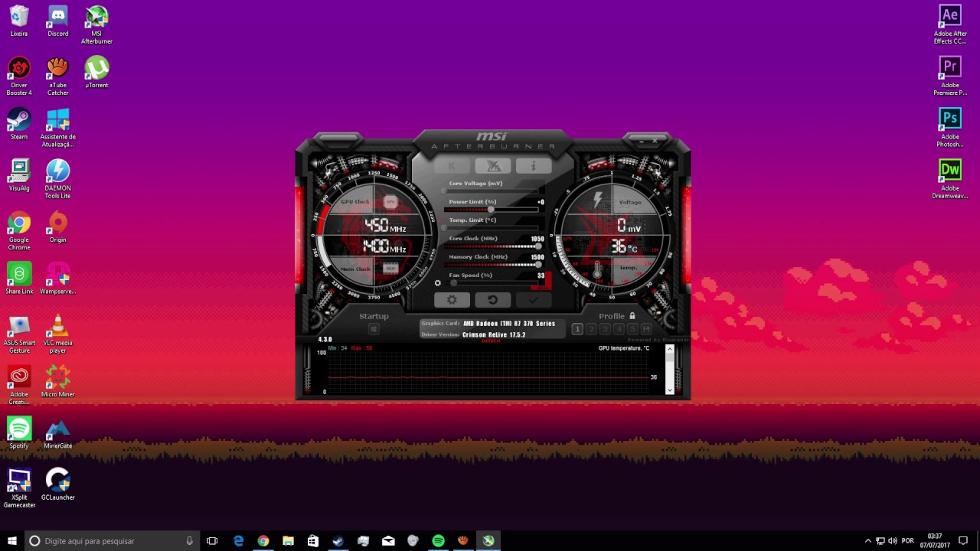Open the information i button

coord(533,165)
